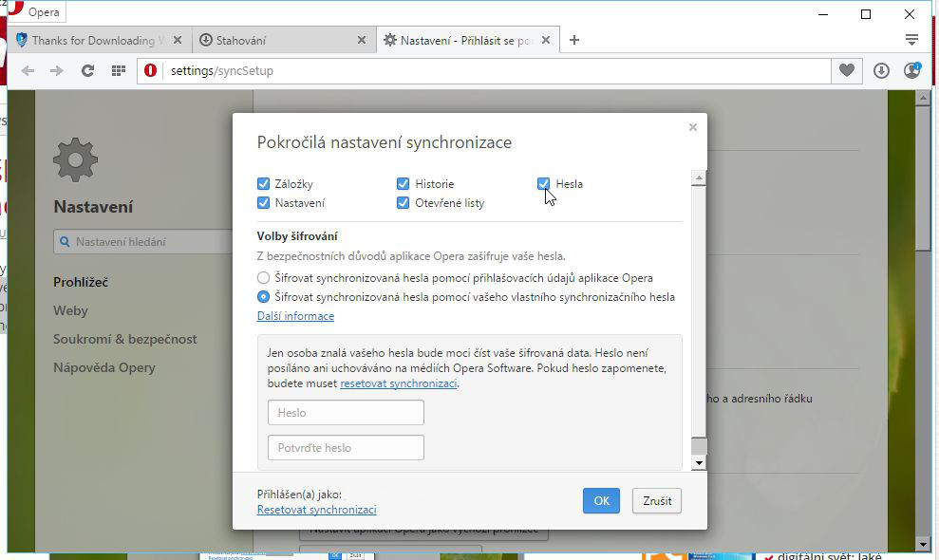Open the sync account icon
The height and width of the screenshot is (560, 939).
click(x=912, y=70)
